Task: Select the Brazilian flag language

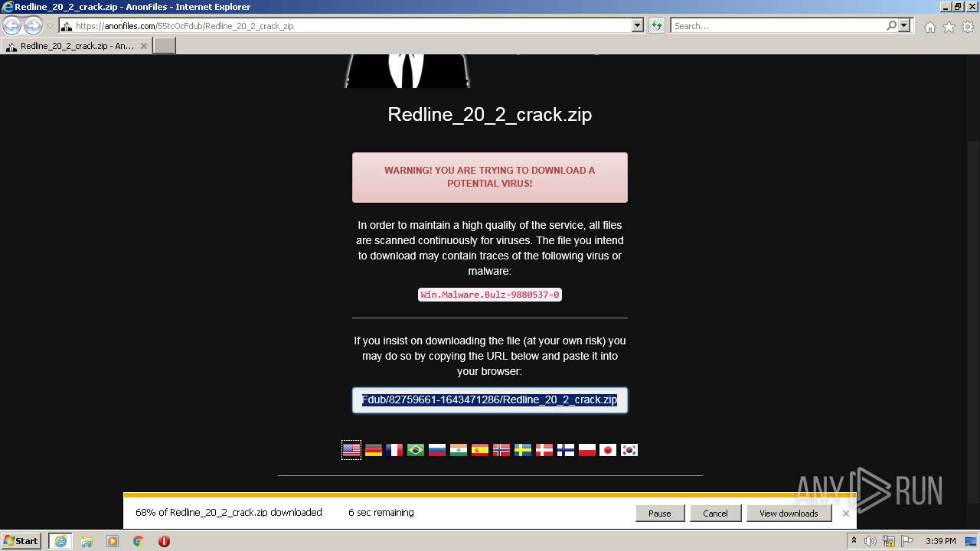Action: click(416, 450)
